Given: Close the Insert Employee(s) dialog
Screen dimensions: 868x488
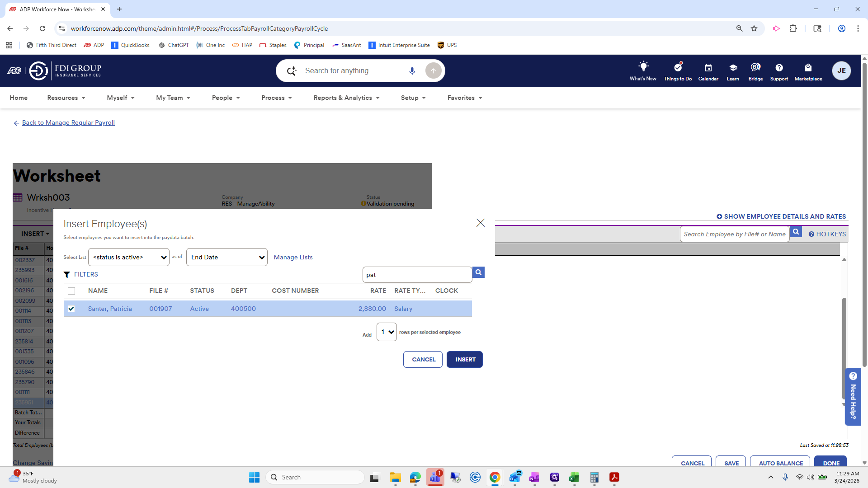Looking at the screenshot, I should pyautogui.click(x=480, y=223).
